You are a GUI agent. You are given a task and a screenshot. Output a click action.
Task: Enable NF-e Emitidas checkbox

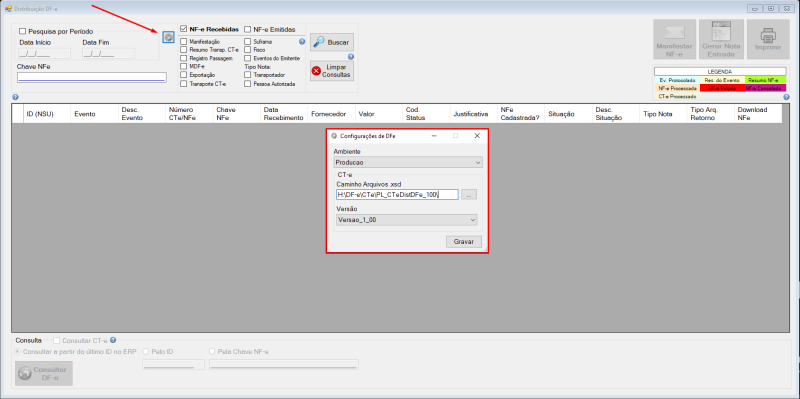click(247, 29)
